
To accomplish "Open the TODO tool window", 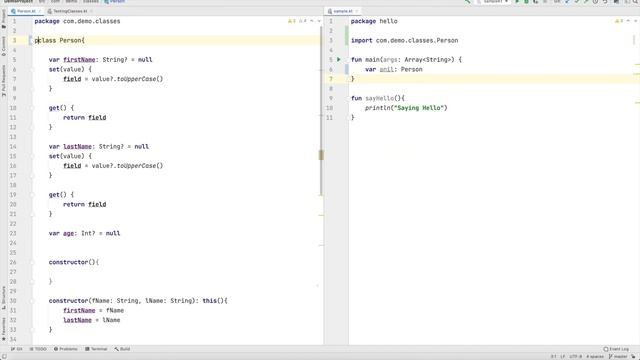I will click(x=38, y=349).
